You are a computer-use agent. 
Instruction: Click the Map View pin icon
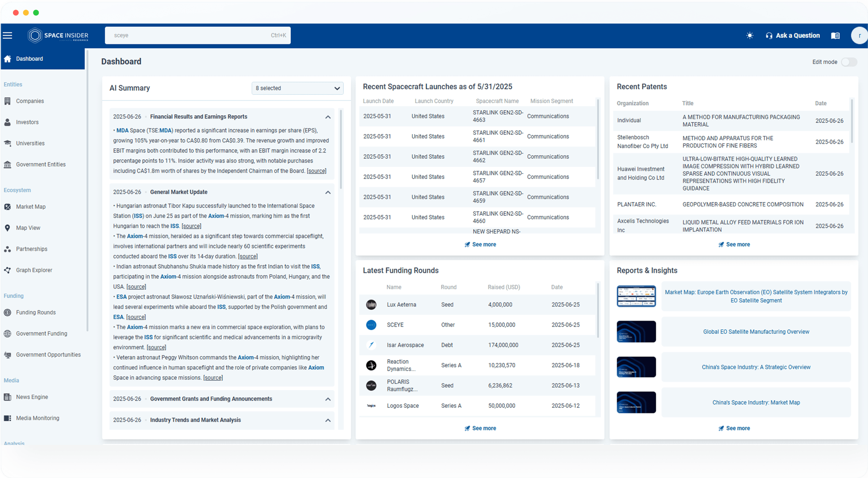coord(8,228)
